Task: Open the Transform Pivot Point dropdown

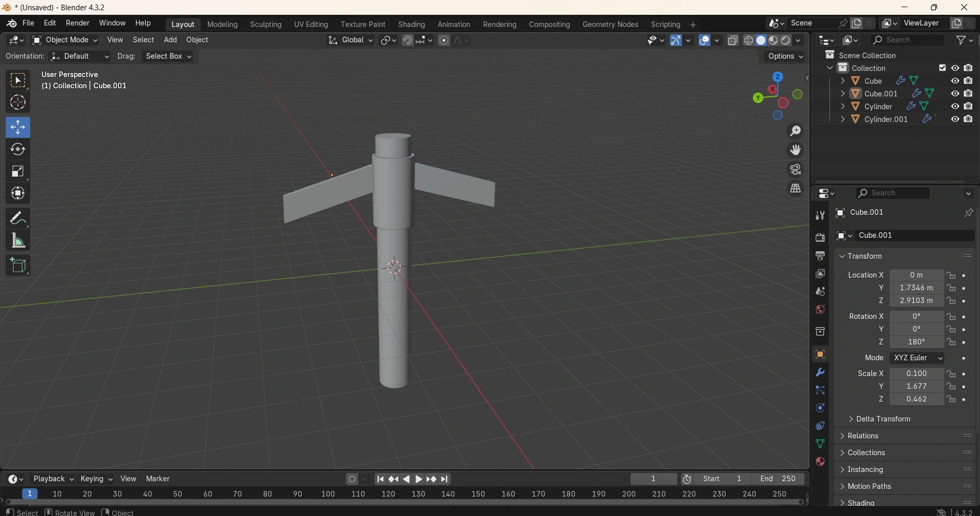Action: 389,40
